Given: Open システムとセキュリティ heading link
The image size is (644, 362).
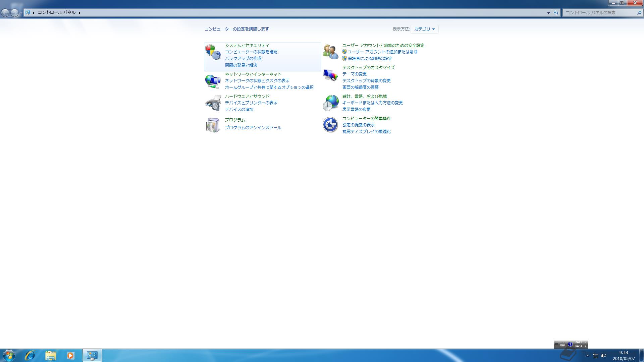Looking at the screenshot, I should tap(247, 45).
